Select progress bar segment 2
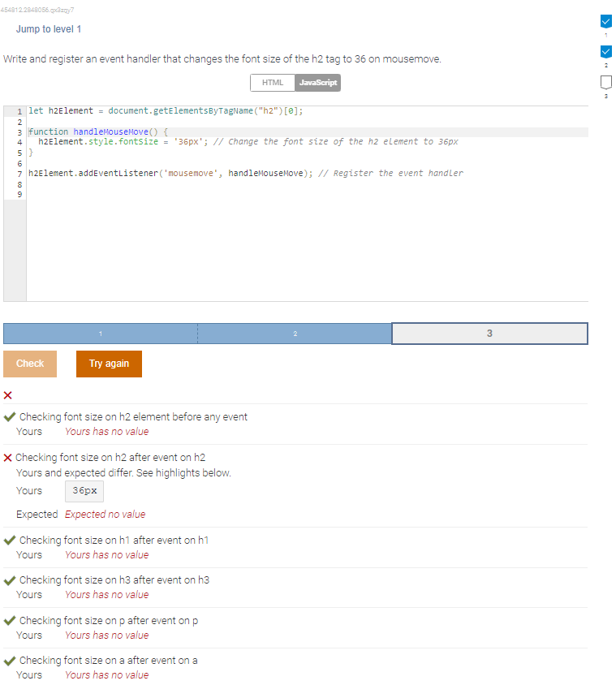Viewport: 616px width, 685px height. 295,334
